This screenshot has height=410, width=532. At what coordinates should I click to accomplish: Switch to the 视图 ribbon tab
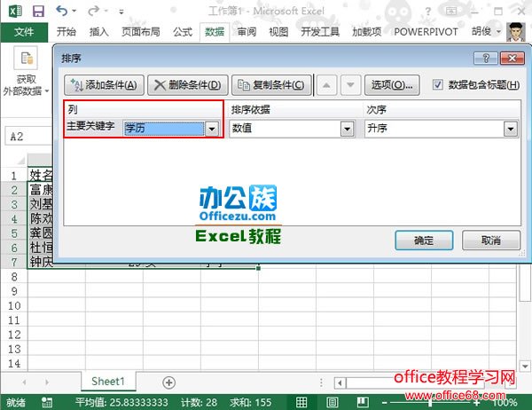click(278, 32)
